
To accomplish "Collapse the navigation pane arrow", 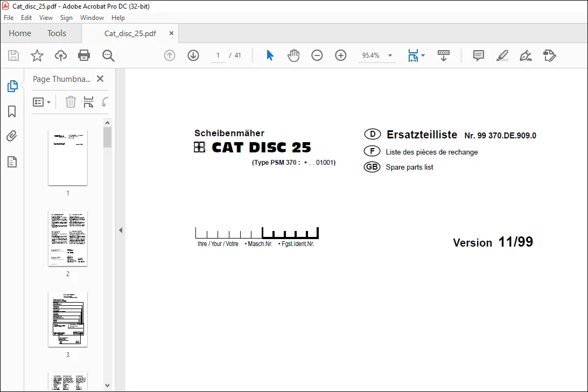I will [121, 230].
